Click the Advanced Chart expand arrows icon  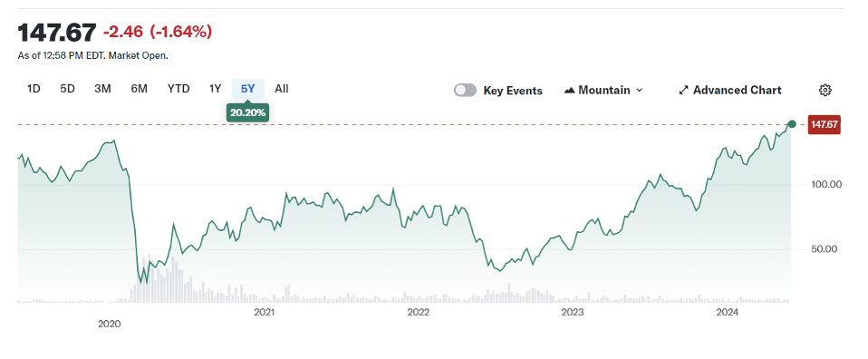(x=684, y=91)
